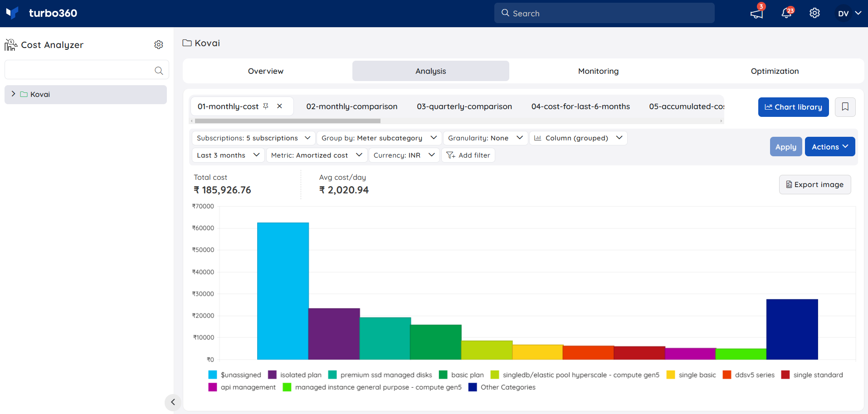The height and width of the screenshot is (414, 868).
Task: Toggle the isolated plan legend swatch
Action: [272, 375]
